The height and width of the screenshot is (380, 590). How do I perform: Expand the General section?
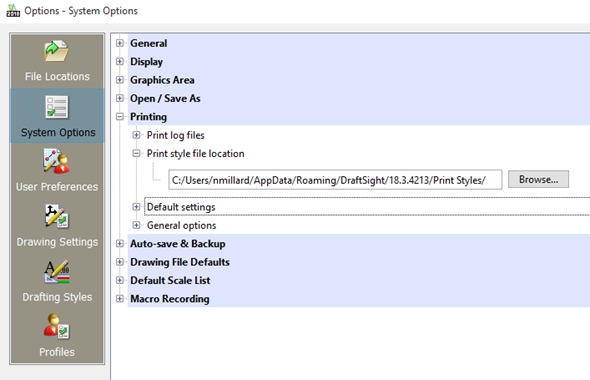point(120,43)
